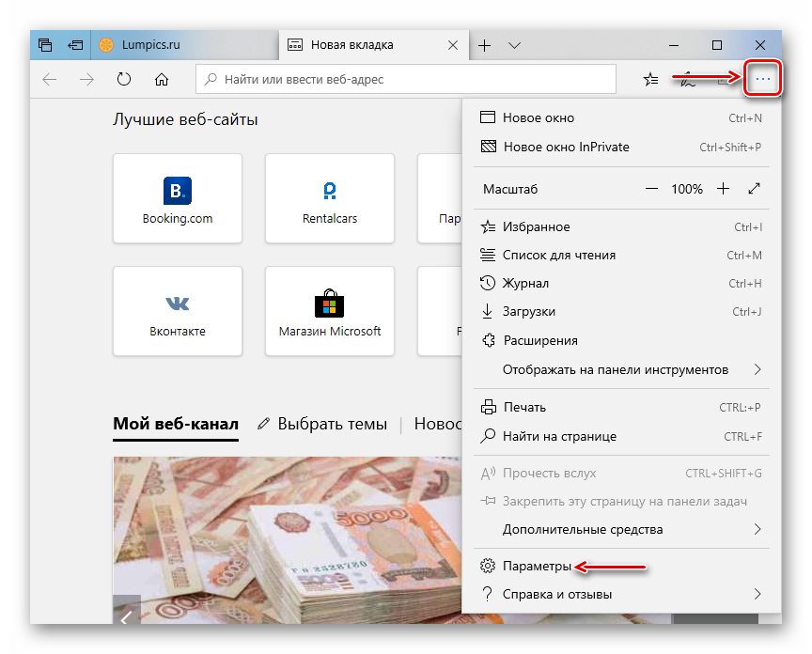Click the set-aside tabs icon
This screenshot has width=812, height=654.
75,44
